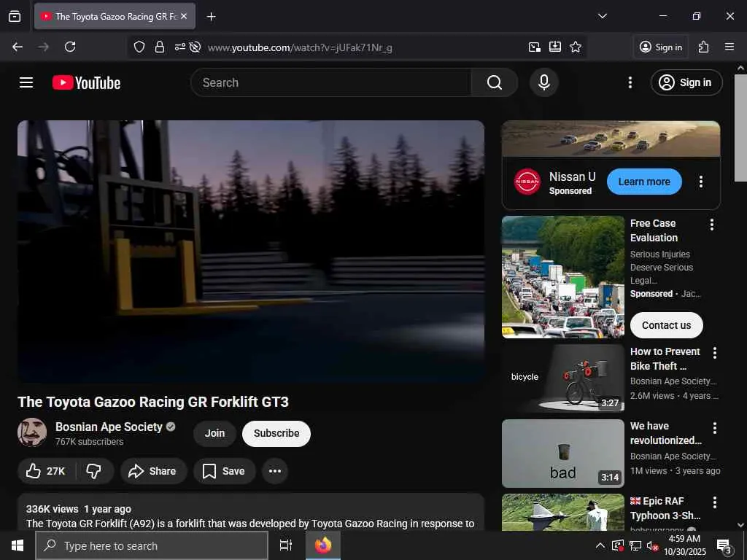Screen dimensions: 747x560
Task: Open Windows Task View
Action: point(285,545)
